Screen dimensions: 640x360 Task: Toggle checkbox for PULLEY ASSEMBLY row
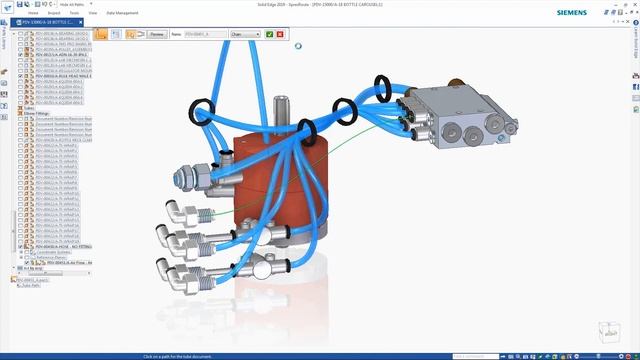coord(20,49)
